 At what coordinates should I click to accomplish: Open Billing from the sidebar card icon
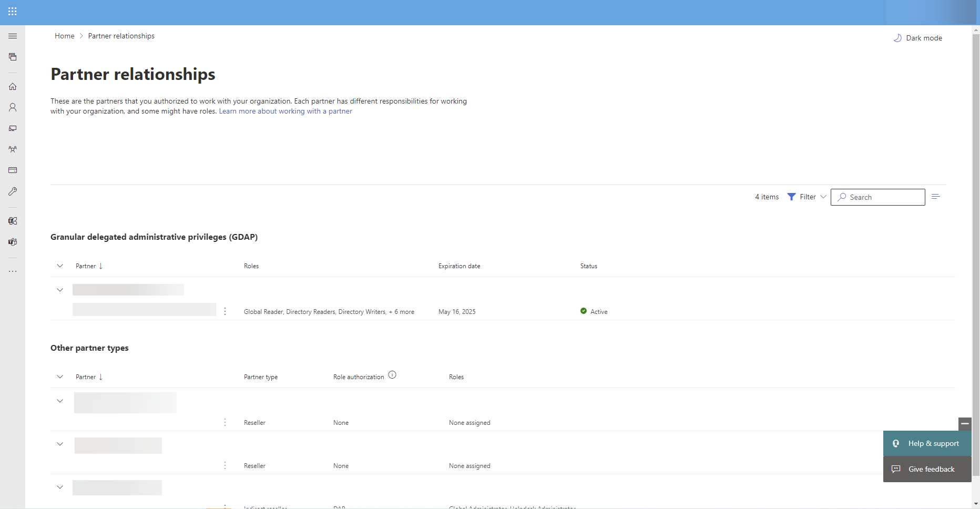[x=13, y=170]
